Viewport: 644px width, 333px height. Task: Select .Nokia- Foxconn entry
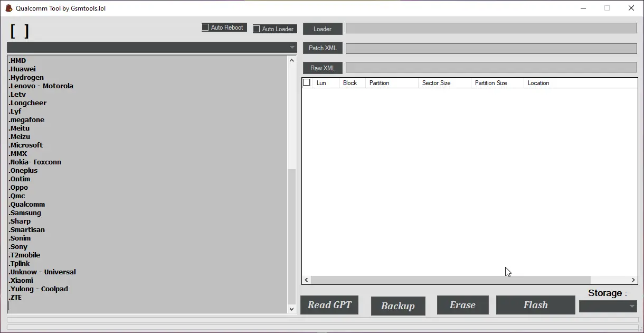pos(35,162)
